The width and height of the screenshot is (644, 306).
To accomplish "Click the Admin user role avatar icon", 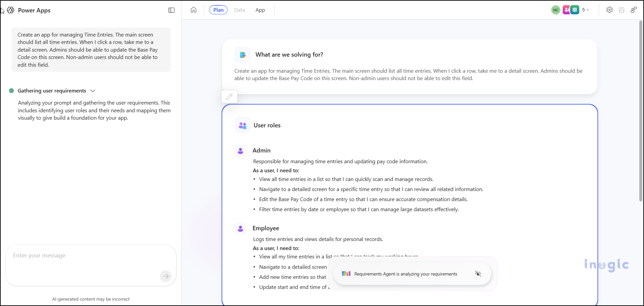I will [x=240, y=151].
